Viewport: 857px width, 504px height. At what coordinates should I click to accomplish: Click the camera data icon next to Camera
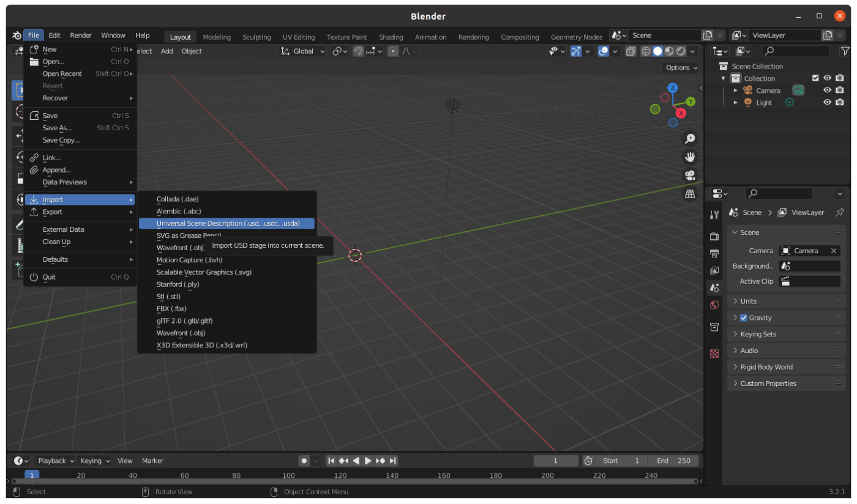pos(798,91)
